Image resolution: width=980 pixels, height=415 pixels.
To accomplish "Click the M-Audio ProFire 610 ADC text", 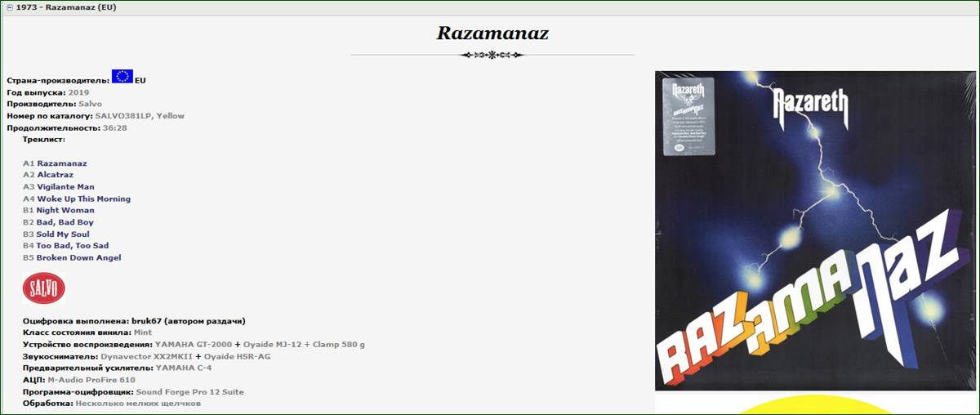I will tap(91, 380).
